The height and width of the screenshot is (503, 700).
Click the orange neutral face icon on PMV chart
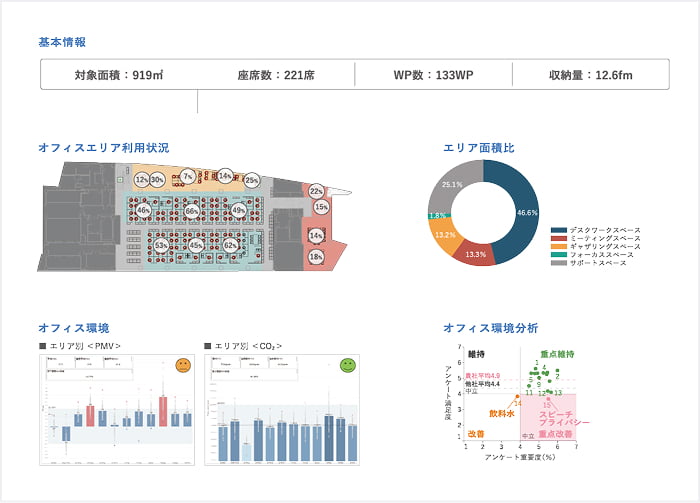(182, 366)
